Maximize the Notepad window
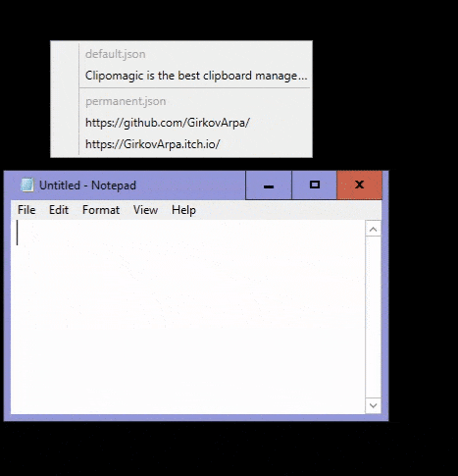This screenshot has width=458, height=476. [x=314, y=185]
